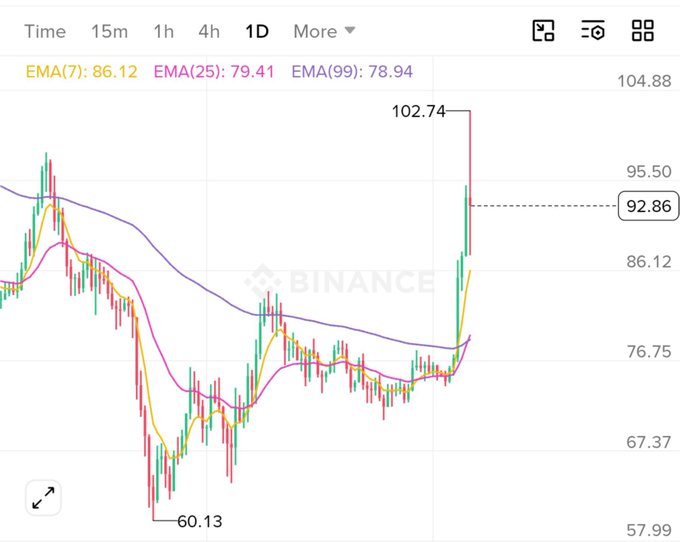Open the grid layout icon

point(643,31)
